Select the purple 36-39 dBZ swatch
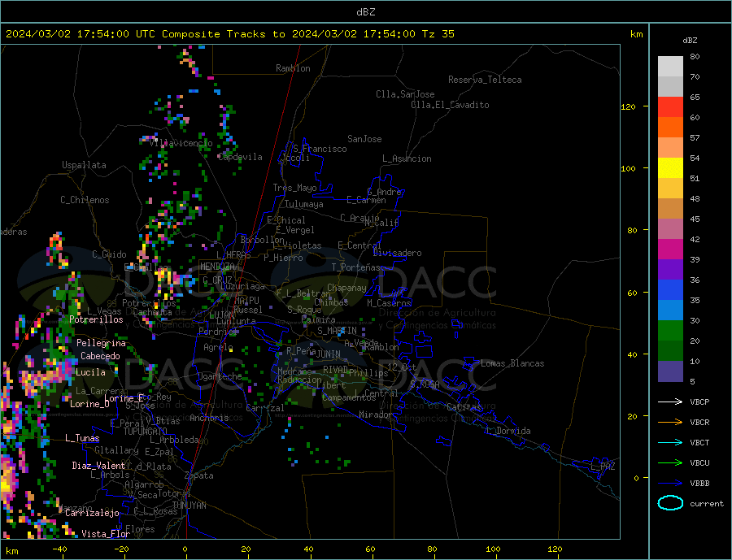 pyautogui.click(x=670, y=269)
